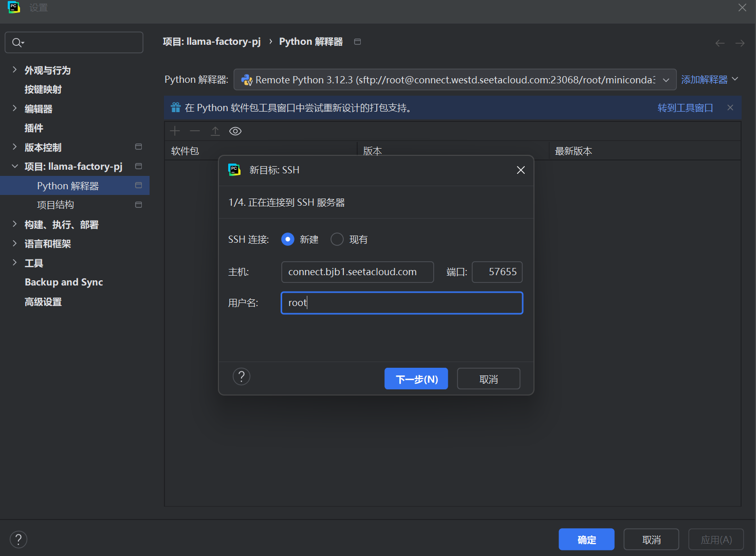Image resolution: width=756 pixels, height=556 pixels.
Task: Expand the 语言和框架 section
Action: click(14, 243)
